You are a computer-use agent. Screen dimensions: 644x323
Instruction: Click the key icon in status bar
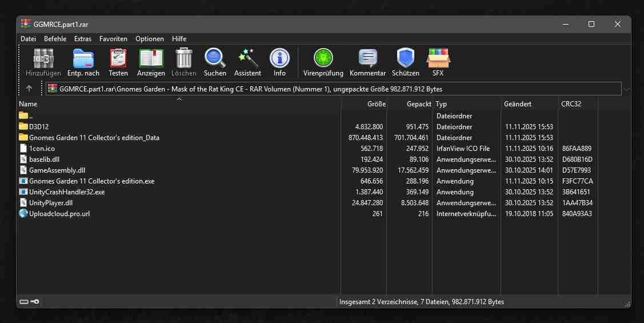click(35, 302)
